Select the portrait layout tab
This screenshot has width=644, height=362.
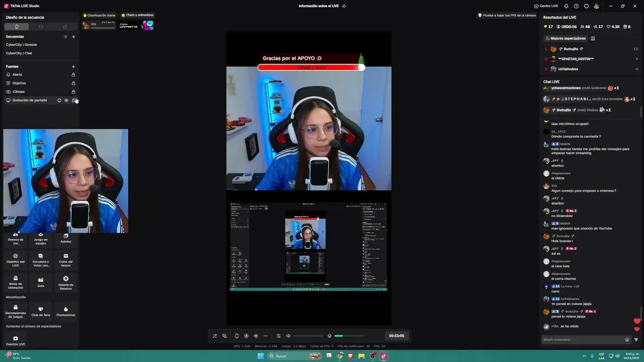point(17,27)
